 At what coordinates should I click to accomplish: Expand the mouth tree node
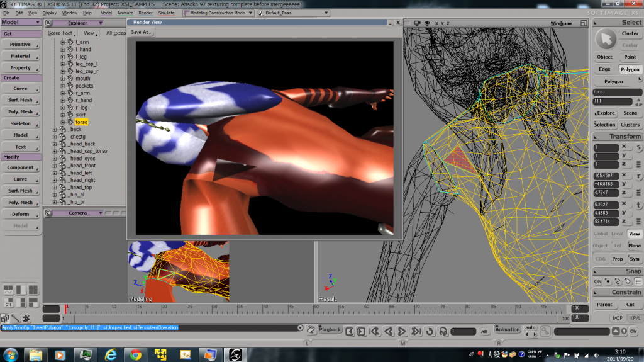click(x=62, y=79)
